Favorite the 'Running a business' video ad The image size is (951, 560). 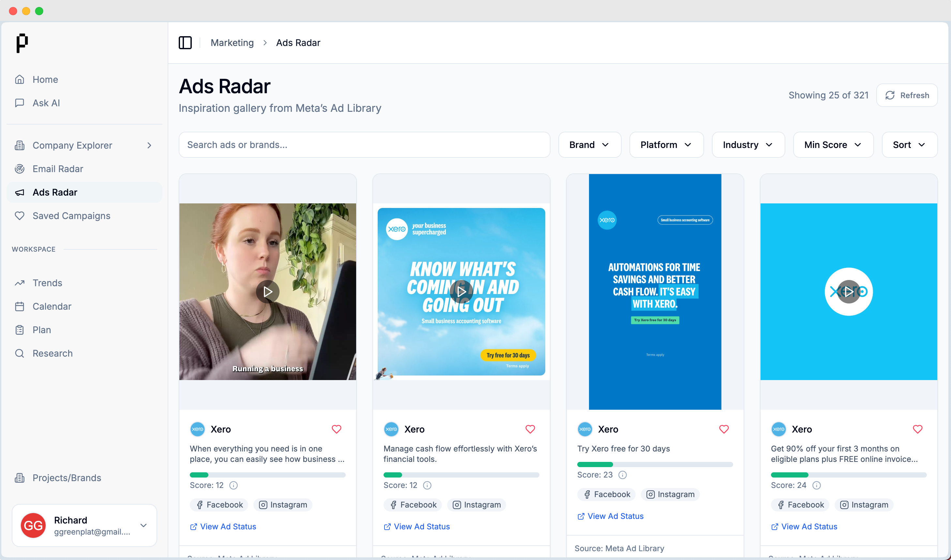tap(336, 429)
